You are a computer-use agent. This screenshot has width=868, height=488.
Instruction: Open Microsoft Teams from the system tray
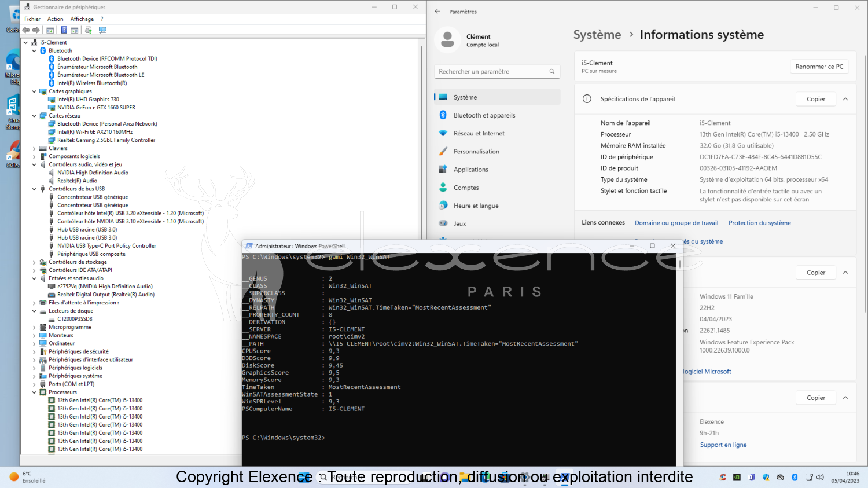point(752,477)
